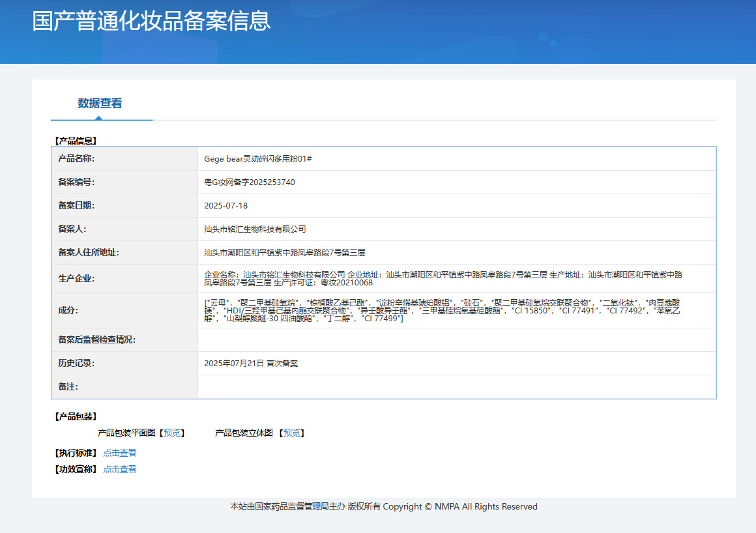Select the 数据查看 tab

(100, 103)
